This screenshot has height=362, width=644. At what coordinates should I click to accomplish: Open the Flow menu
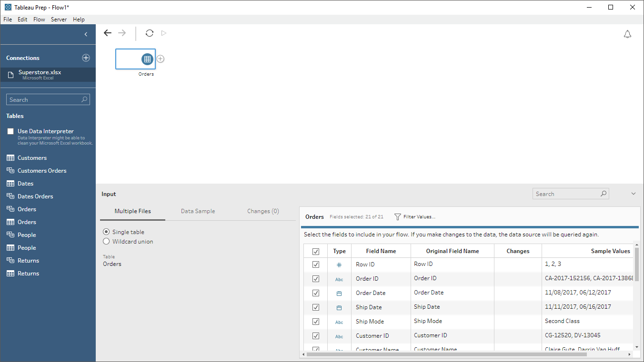[x=39, y=20]
